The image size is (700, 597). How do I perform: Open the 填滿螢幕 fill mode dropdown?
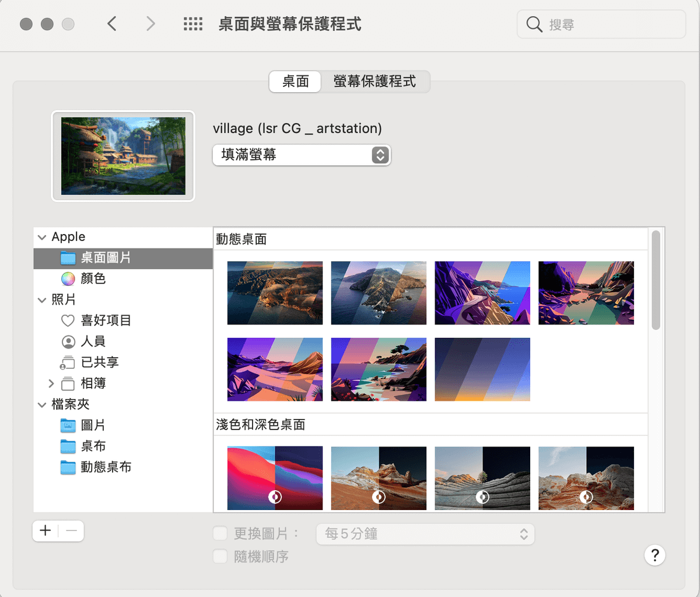pyautogui.click(x=302, y=155)
